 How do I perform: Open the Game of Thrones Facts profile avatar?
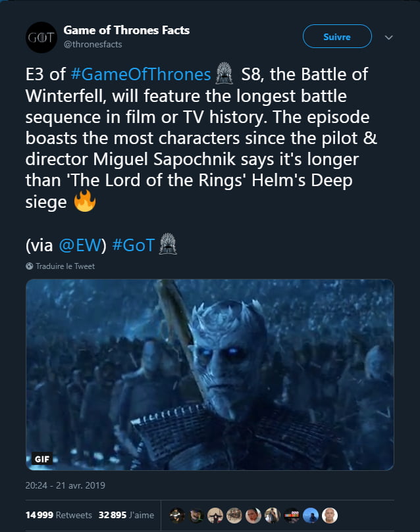click(x=41, y=37)
